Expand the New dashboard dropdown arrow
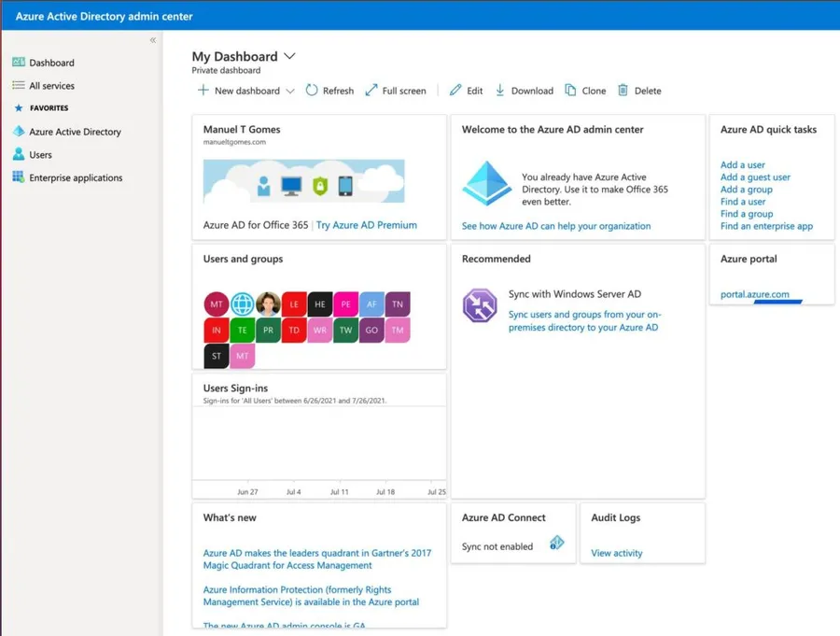The height and width of the screenshot is (636, 840). (289, 92)
